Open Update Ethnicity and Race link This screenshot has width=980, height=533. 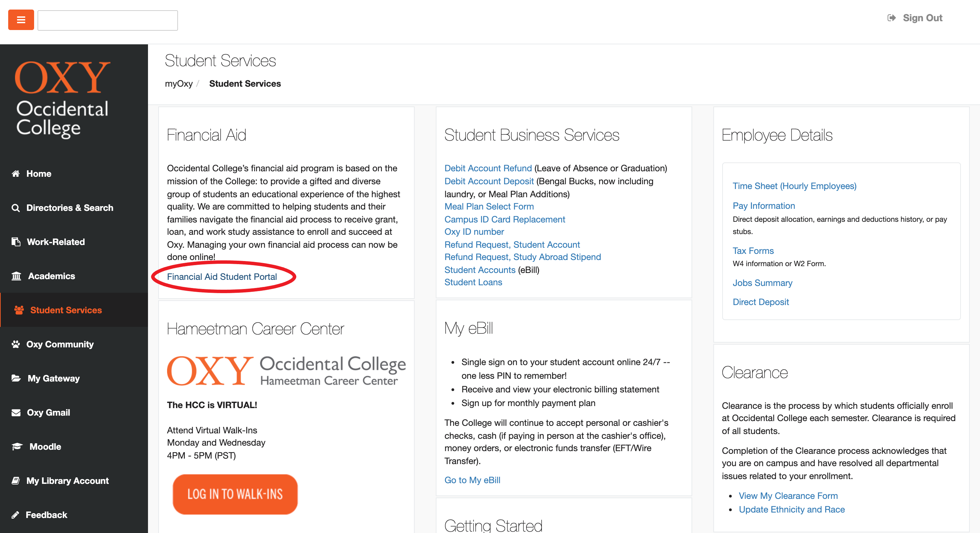click(x=791, y=509)
